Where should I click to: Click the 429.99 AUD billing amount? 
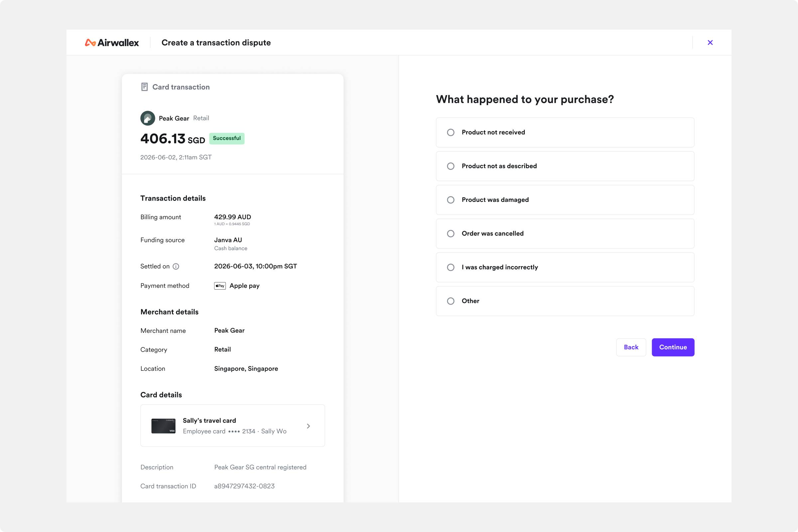(x=232, y=217)
